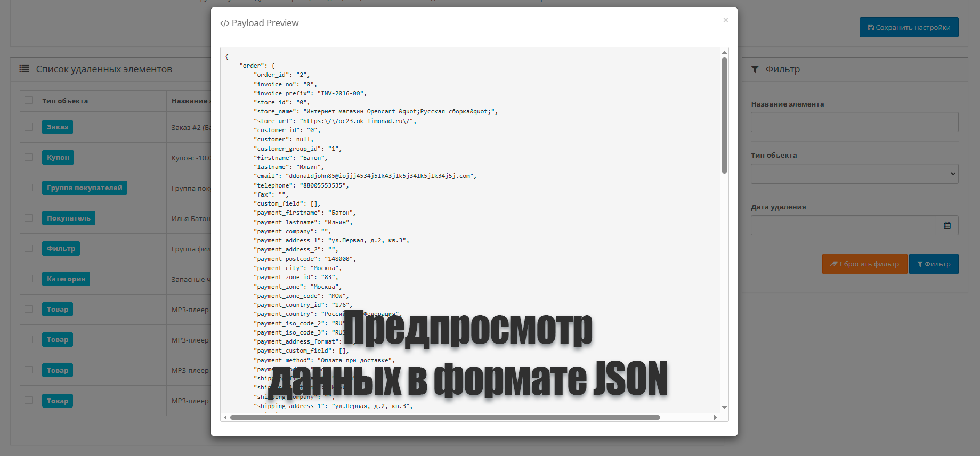Click the list icon in deleted elements header
Screen dimensions: 980x456
[x=25, y=69]
